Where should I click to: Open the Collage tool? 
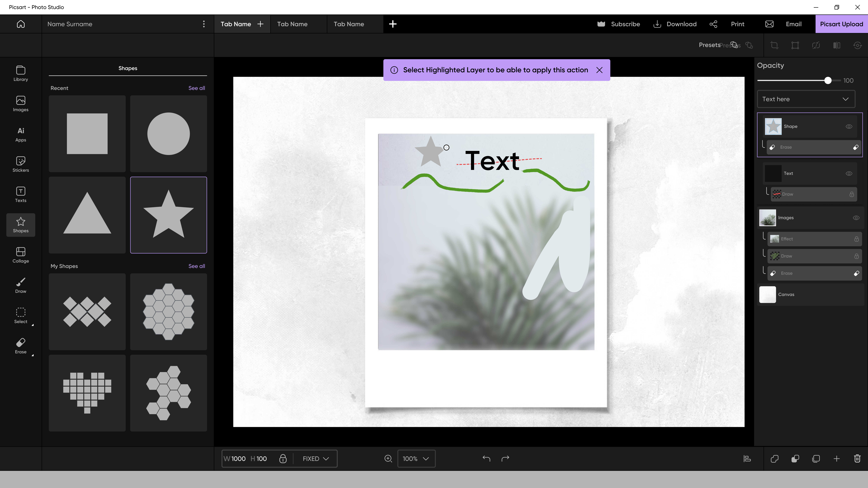tap(21, 255)
